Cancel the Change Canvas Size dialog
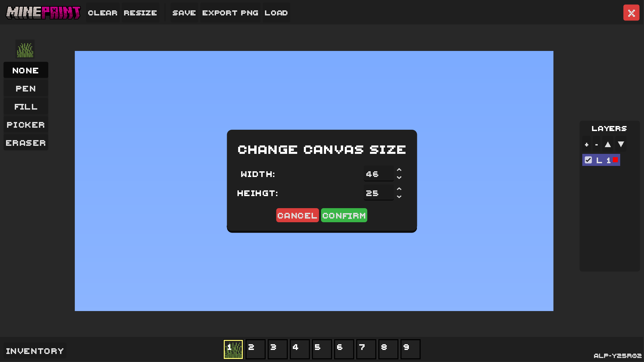This screenshot has height=362, width=644. tap(297, 215)
